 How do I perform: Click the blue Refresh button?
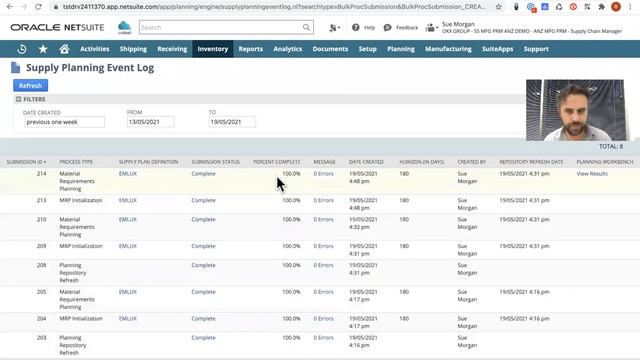tap(31, 85)
